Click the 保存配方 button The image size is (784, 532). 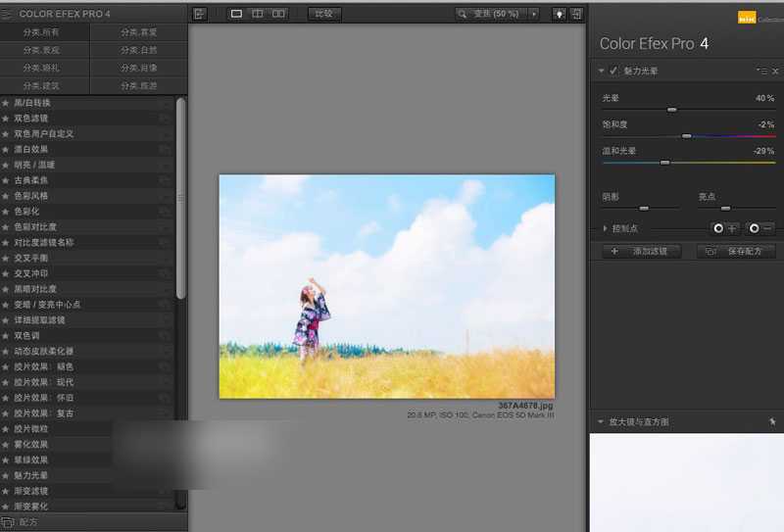tap(736, 252)
